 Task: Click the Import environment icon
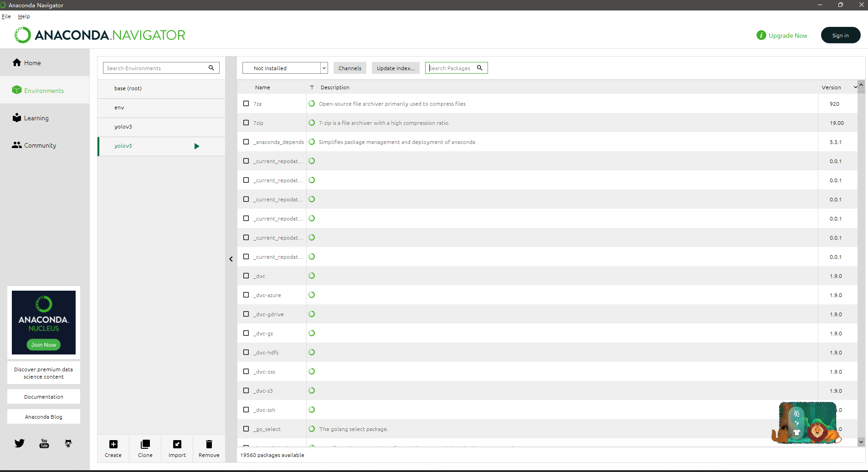click(177, 444)
